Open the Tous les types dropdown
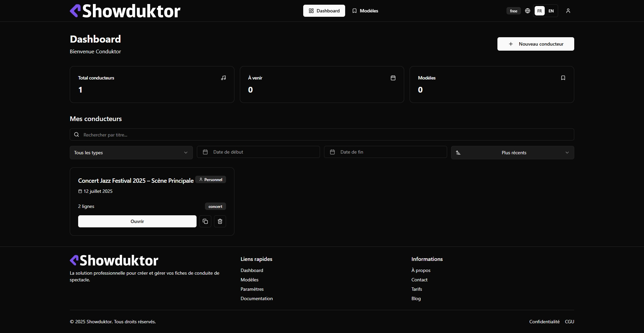The width and height of the screenshot is (644, 333). (131, 153)
